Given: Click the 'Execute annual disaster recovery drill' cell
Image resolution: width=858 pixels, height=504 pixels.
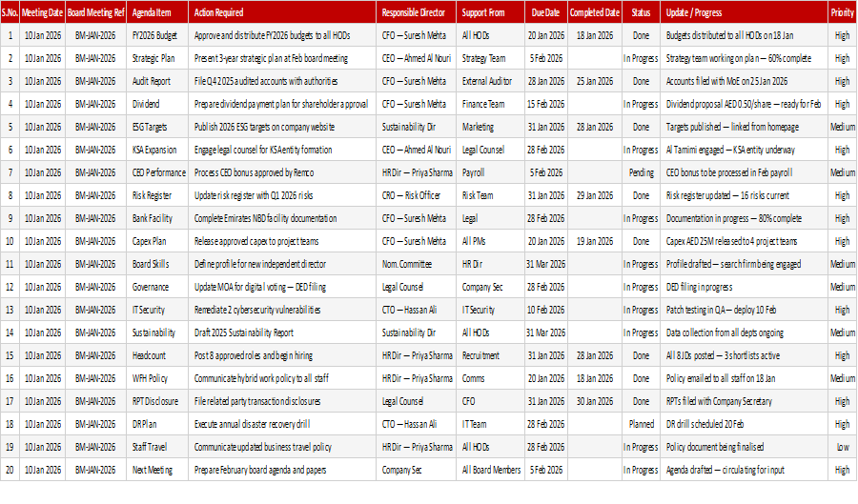Looking at the screenshot, I should pos(282,424).
